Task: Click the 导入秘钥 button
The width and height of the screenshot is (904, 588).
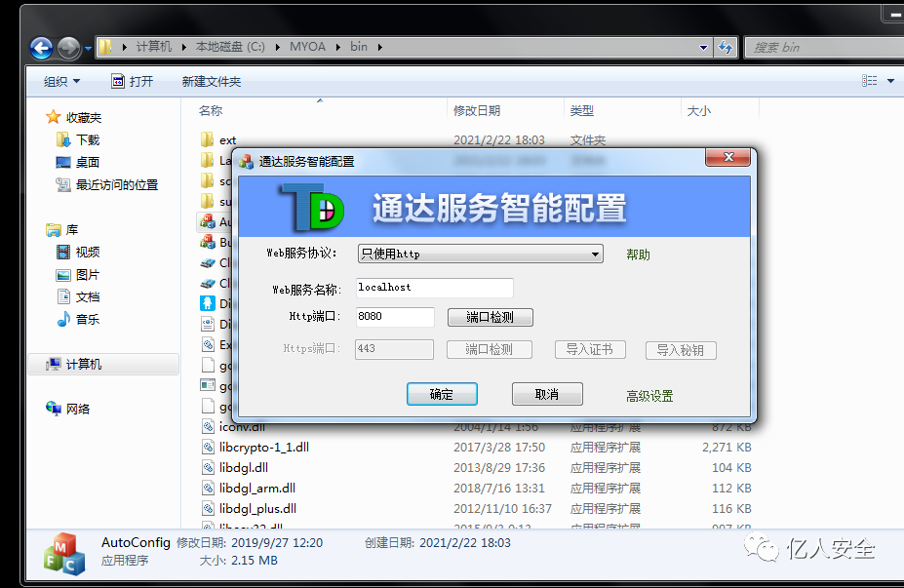Action: tap(681, 350)
